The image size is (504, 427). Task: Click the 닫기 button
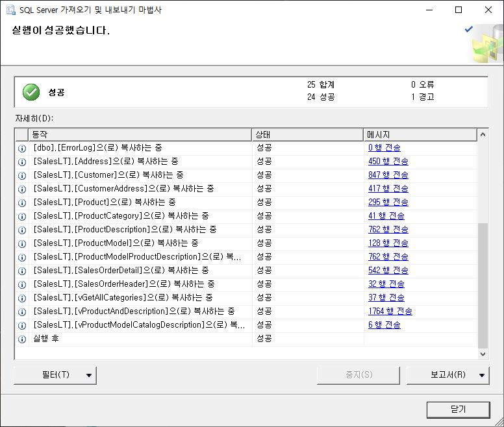coord(459,409)
